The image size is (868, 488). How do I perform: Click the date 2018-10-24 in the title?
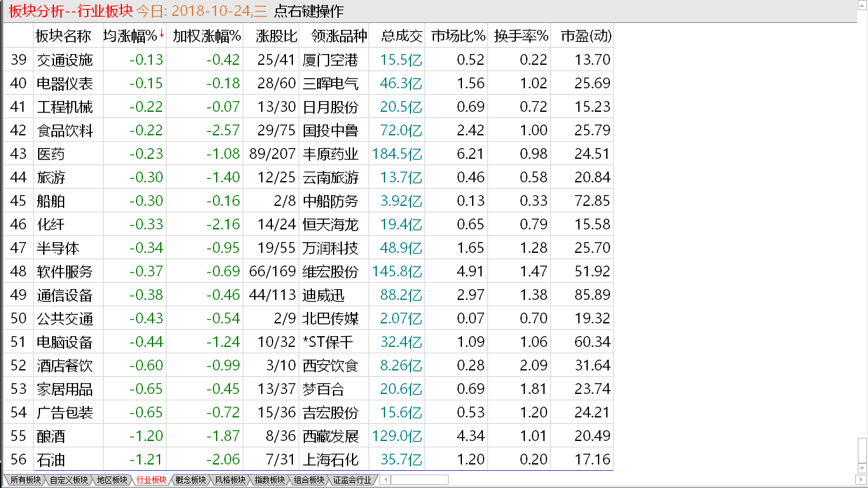point(210,11)
